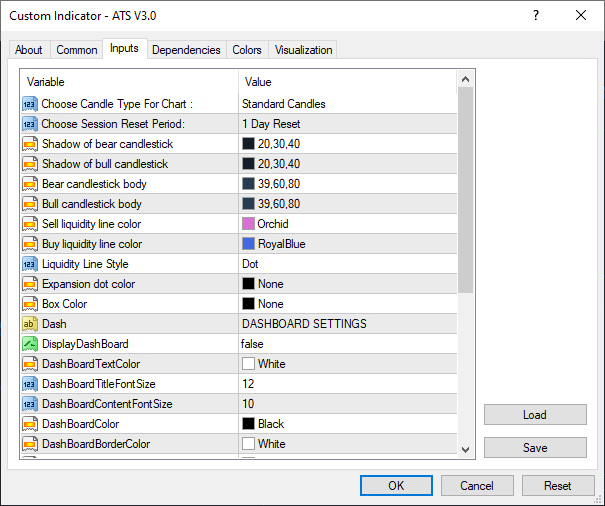The width and height of the screenshot is (605, 506).
Task: Click the scroll down arrow of the inputs list
Action: [465, 449]
